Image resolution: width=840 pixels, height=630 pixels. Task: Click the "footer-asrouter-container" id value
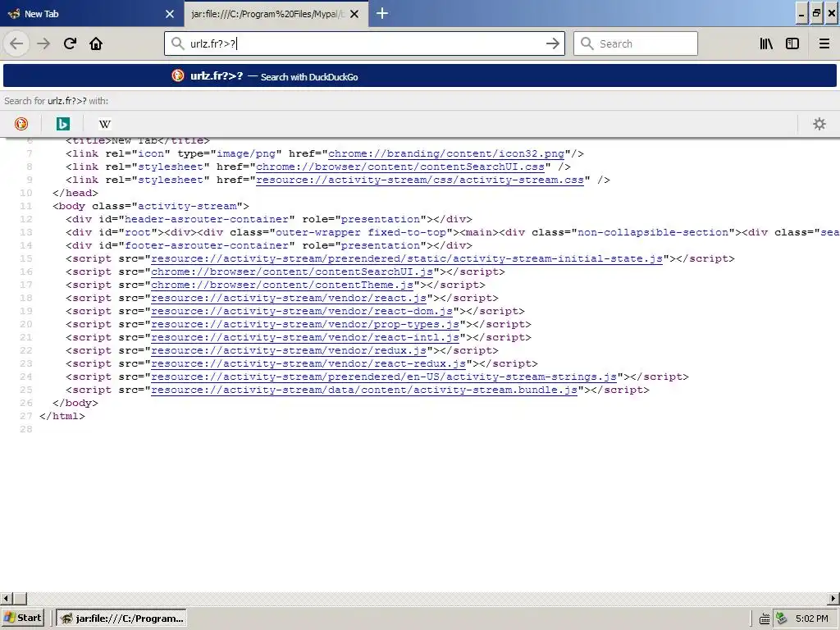[x=207, y=245]
